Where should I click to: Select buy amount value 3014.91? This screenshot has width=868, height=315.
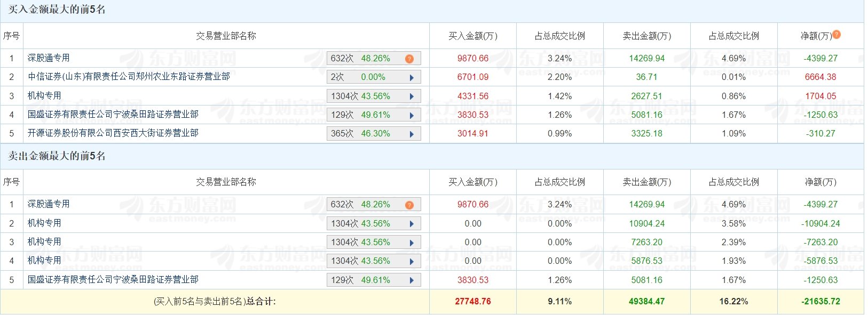coord(473,134)
